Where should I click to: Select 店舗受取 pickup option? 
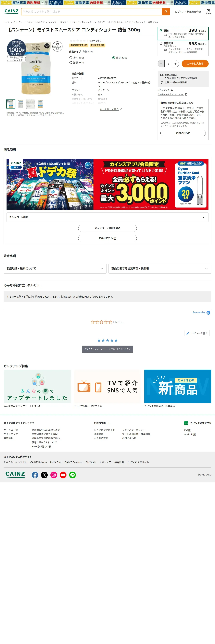coord(161,43)
